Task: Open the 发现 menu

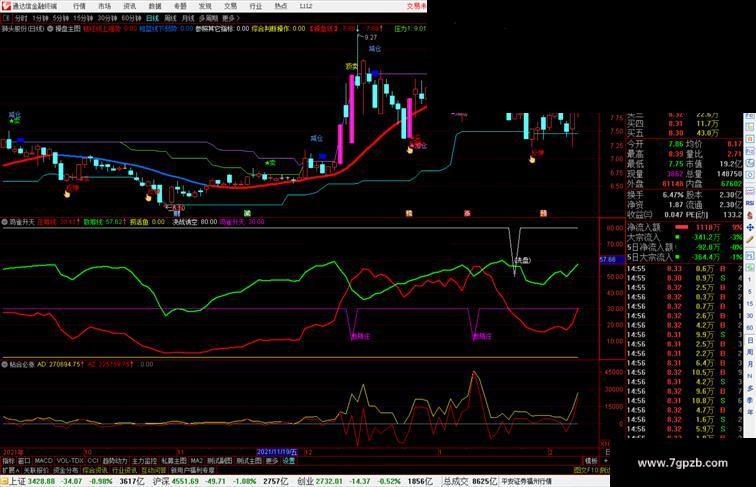Action: coord(205,6)
